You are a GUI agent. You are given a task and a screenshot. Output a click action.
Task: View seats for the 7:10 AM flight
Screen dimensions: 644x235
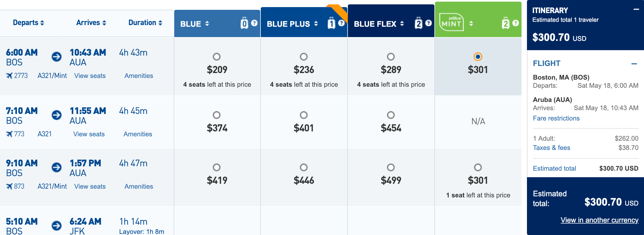(x=89, y=134)
